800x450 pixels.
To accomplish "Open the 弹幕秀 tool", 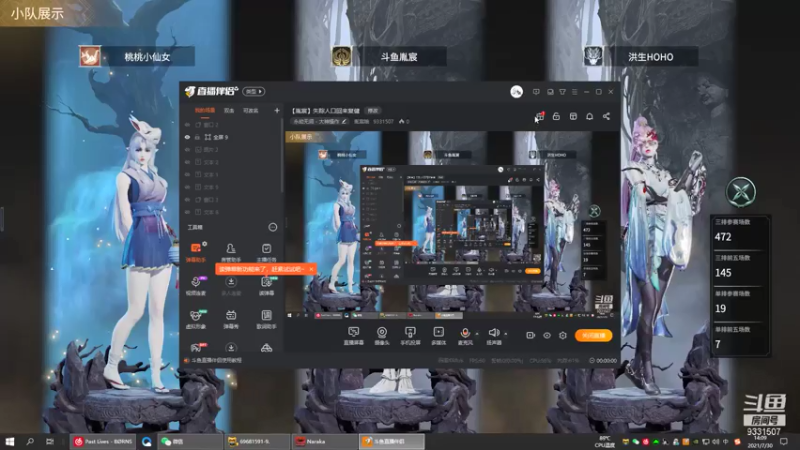I will point(231,319).
